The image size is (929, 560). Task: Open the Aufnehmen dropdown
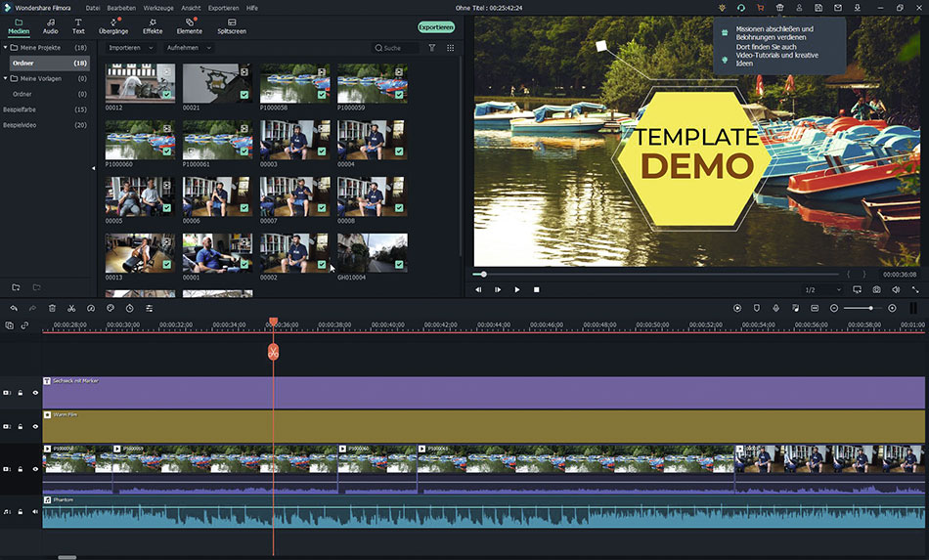(189, 48)
